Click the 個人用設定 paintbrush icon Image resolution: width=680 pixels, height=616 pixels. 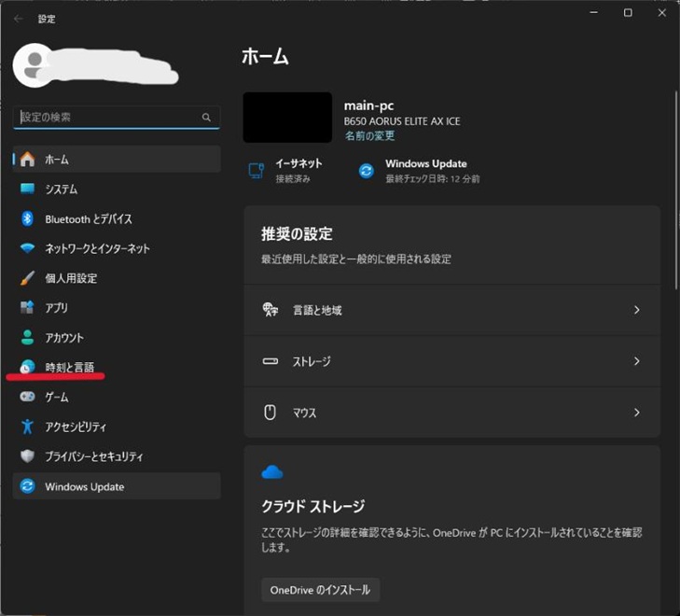27,278
